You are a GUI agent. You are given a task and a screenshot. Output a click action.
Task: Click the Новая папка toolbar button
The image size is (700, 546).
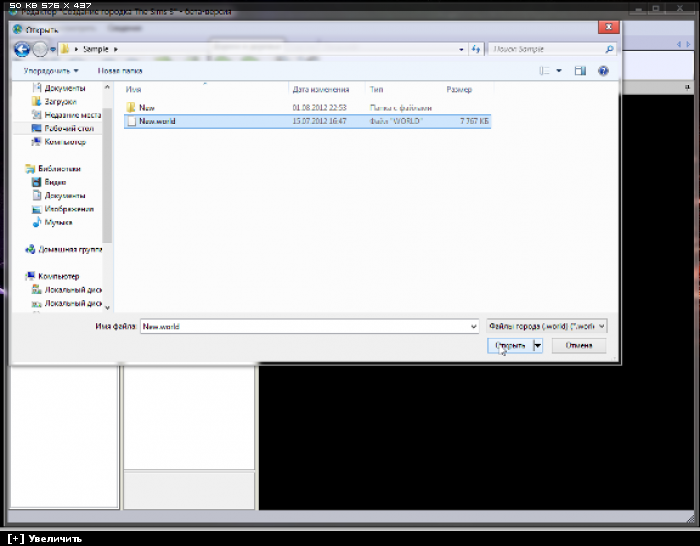click(120, 71)
